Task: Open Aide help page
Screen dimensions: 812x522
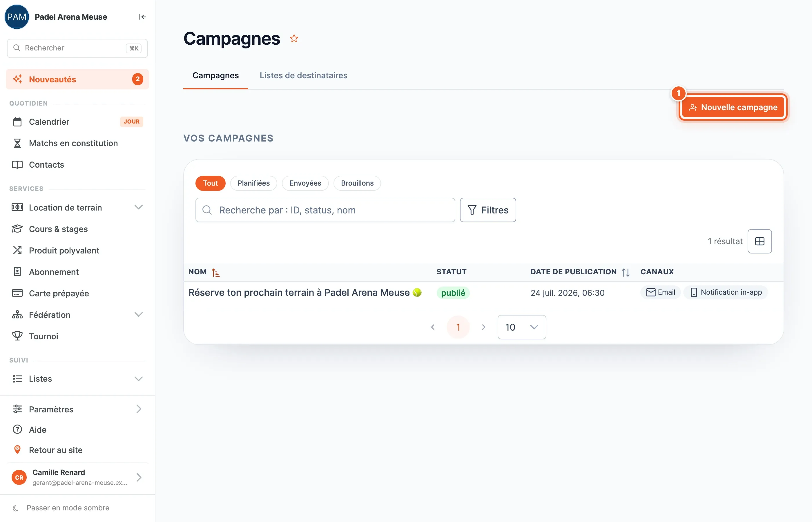Action: pyautogui.click(x=77, y=429)
